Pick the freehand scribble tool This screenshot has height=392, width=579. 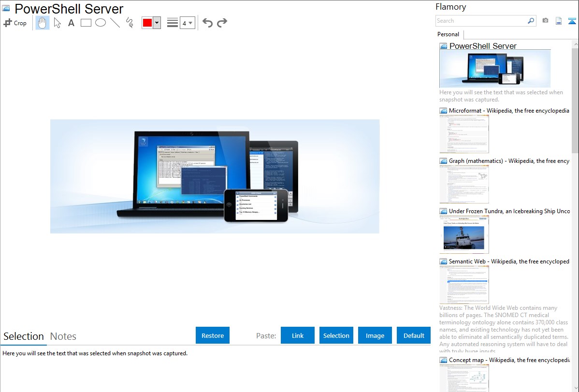click(130, 23)
